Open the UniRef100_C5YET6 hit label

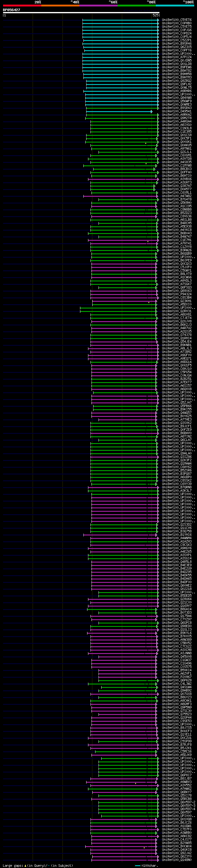[177, 20]
